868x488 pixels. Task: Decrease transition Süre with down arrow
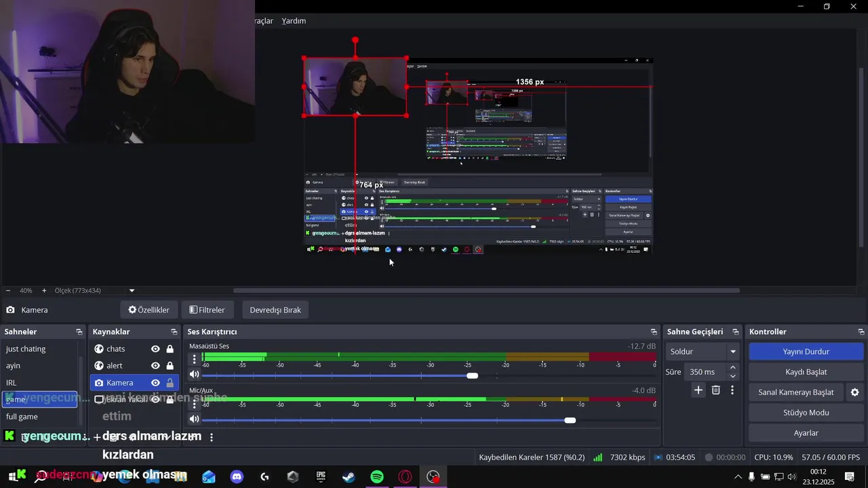click(x=732, y=376)
